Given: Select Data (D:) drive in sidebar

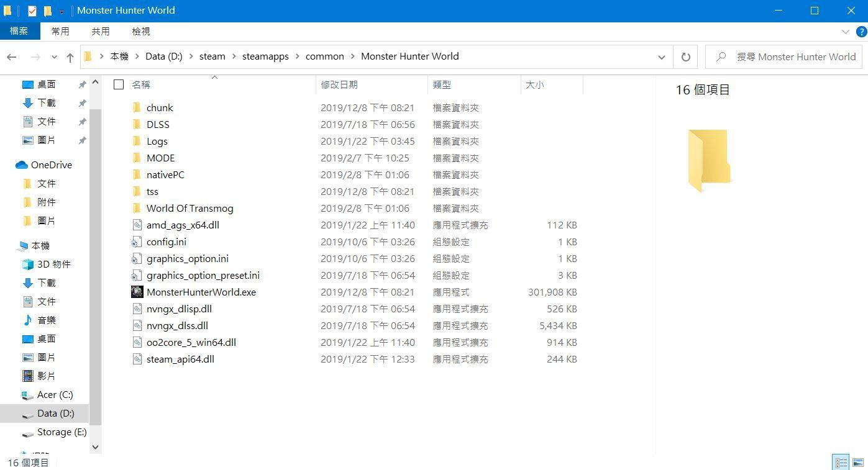Looking at the screenshot, I should (x=55, y=413).
